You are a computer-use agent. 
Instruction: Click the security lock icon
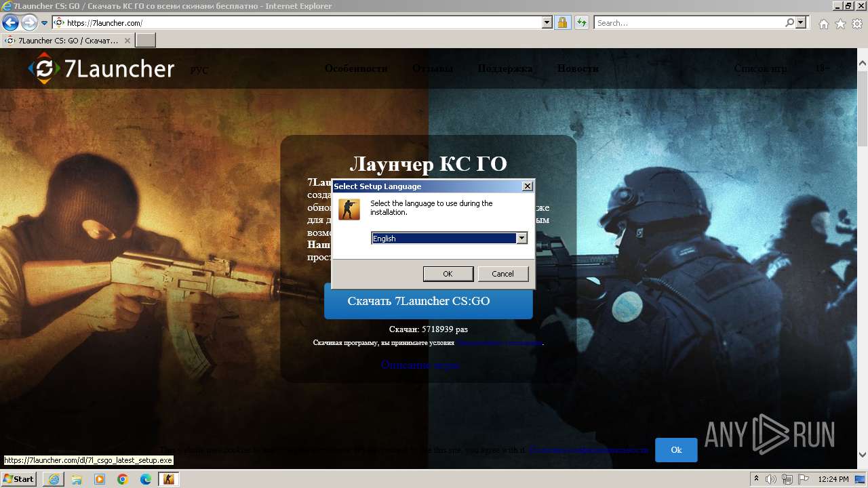point(562,23)
